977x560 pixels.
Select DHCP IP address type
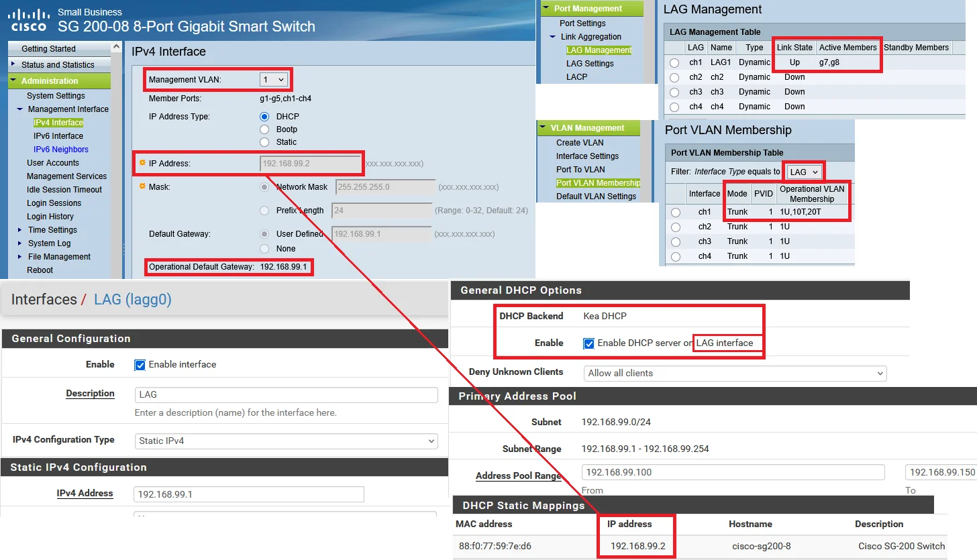point(264,117)
